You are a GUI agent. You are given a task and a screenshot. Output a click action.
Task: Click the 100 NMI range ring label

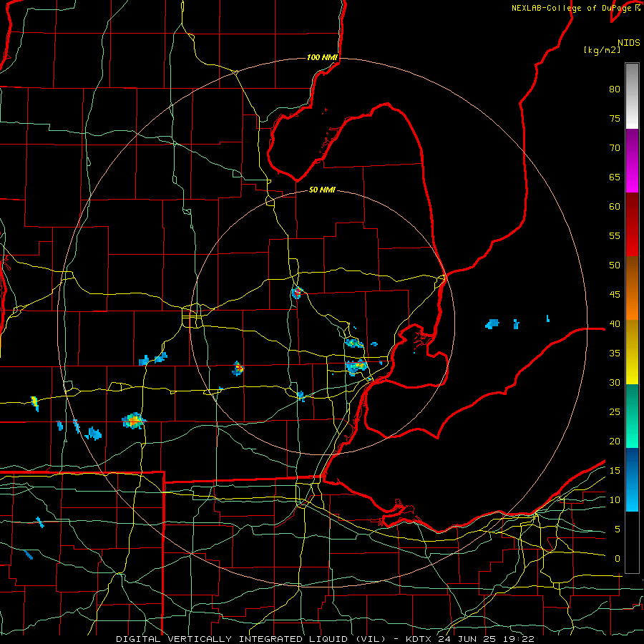[x=322, y=57]
